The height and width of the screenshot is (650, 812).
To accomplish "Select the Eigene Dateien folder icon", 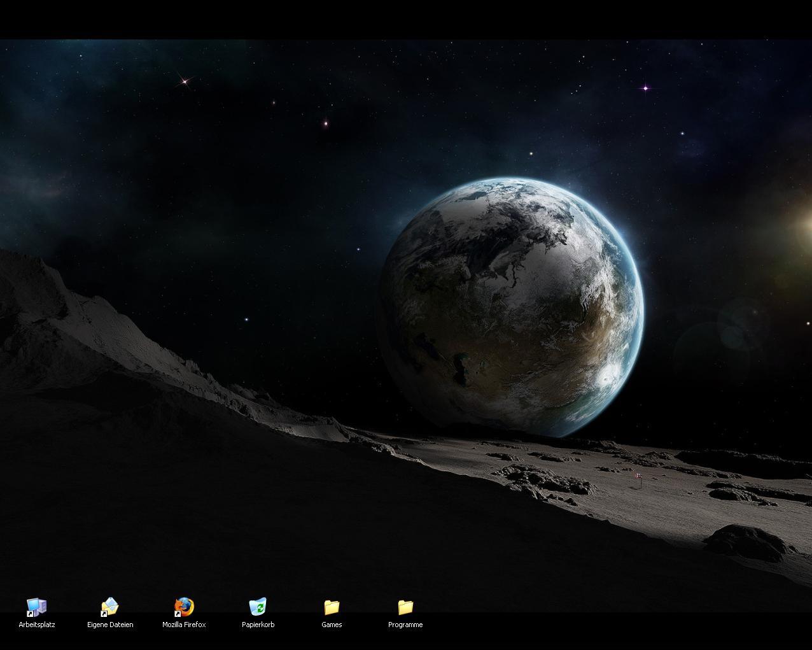I will click(x=110, y=607).
